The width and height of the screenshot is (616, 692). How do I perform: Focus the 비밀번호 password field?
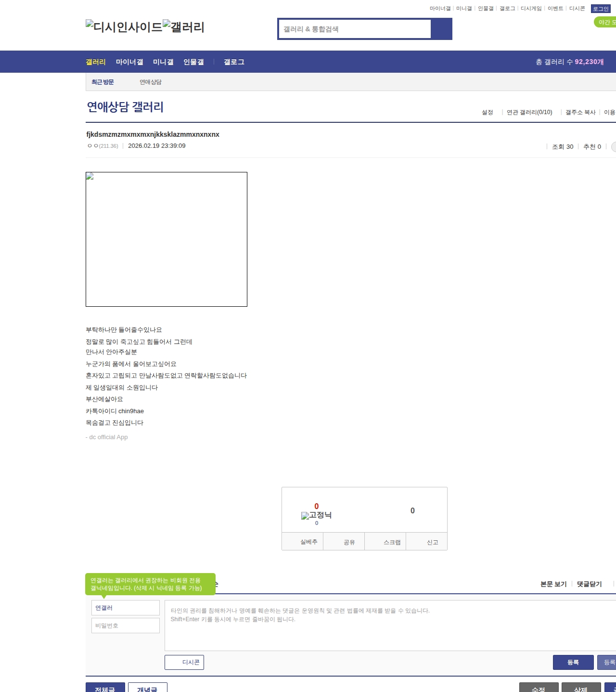(x=126, y=626)
